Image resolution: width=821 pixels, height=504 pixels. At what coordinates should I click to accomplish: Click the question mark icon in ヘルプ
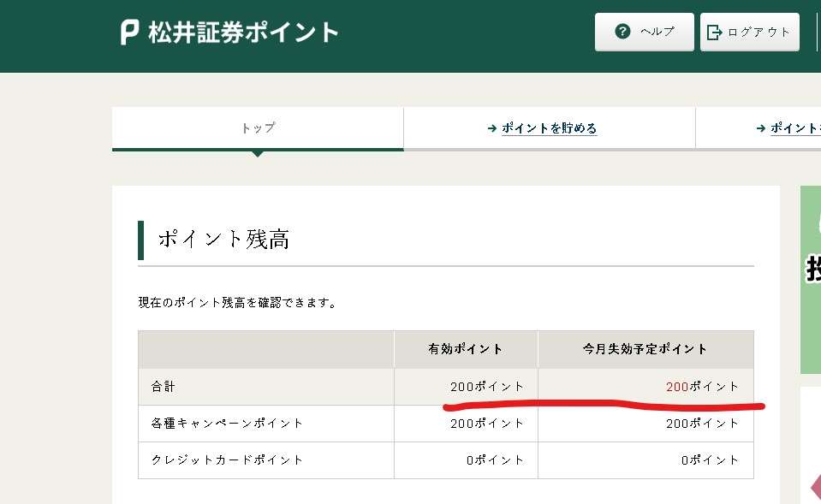coord(622,32)
